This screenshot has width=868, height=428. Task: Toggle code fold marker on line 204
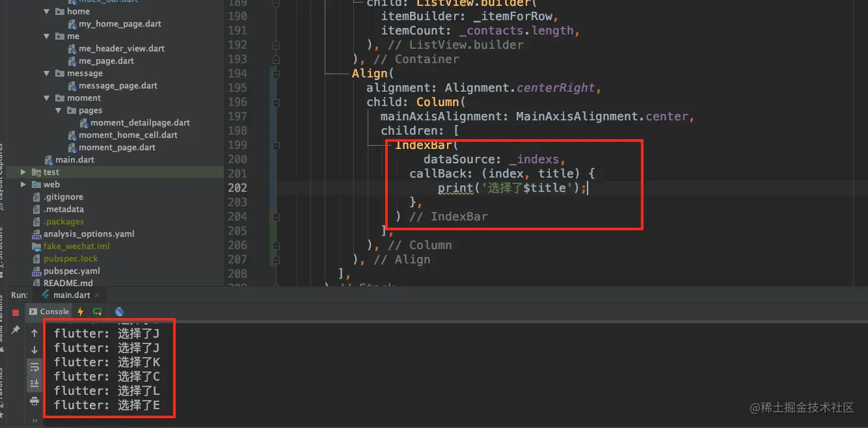276,217
